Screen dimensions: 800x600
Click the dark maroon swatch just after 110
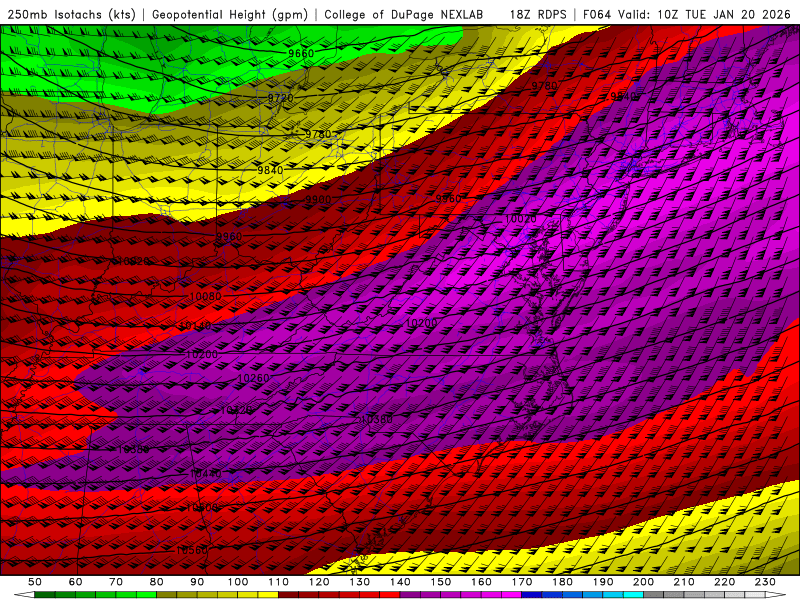(288, 595)
